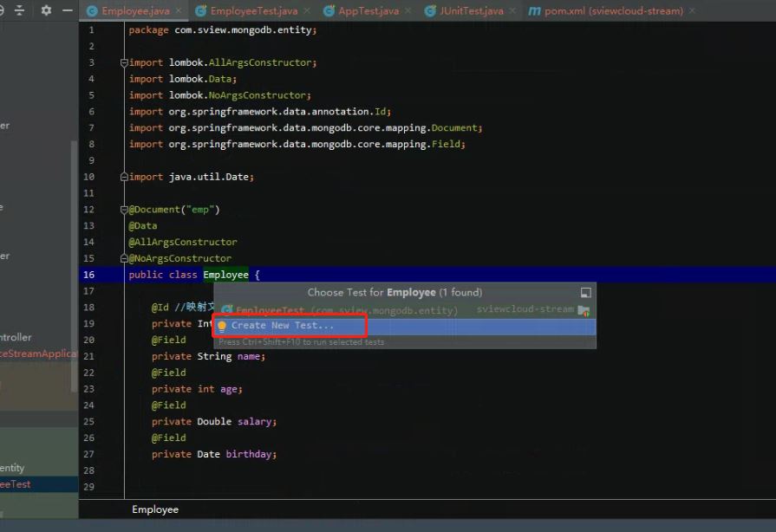The height and width of the screenshot is (532, 776).
Task: Click the JUnitTest.java class file icon
Action: pyautogui.click(x=430, y=11)
